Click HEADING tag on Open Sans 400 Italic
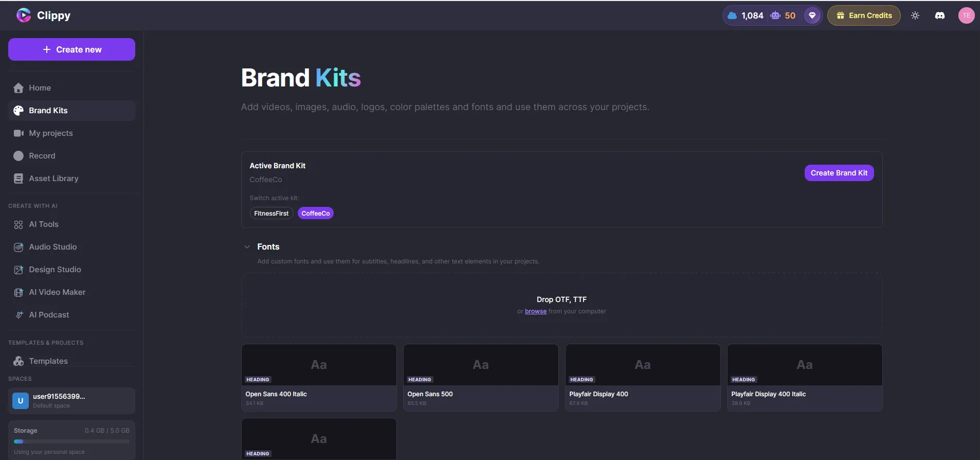Screen dimensions: 980x460 coord(258,380)
